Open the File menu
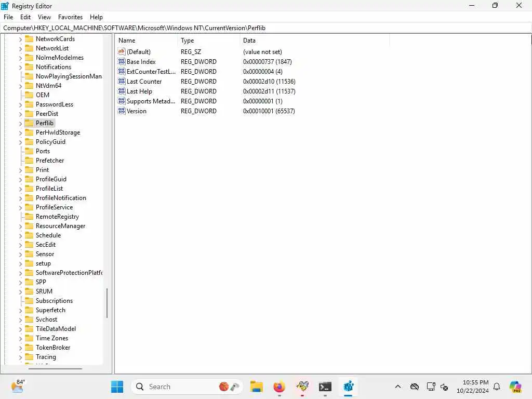532x399 pixels. [8, 17]
